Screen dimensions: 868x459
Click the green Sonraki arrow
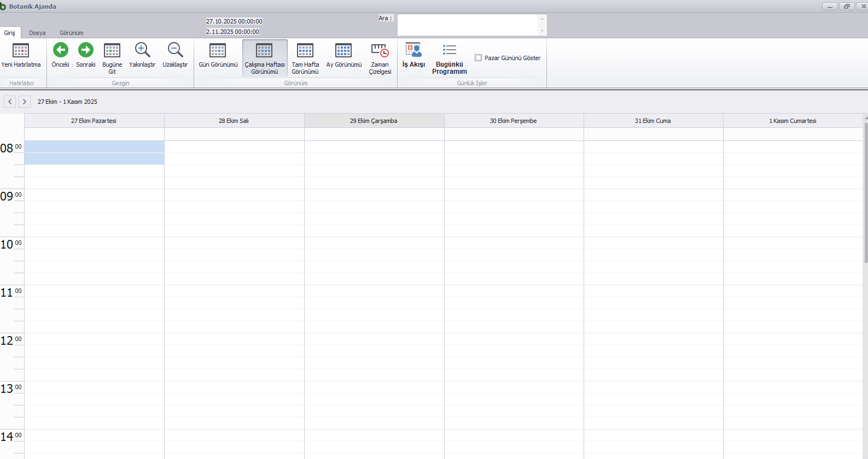(85, 50)
